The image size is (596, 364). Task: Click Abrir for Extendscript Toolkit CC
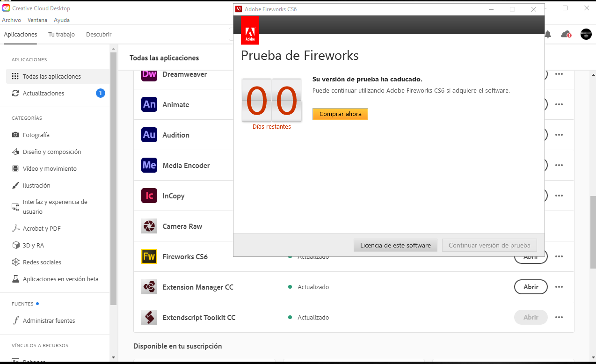point(531,317)
